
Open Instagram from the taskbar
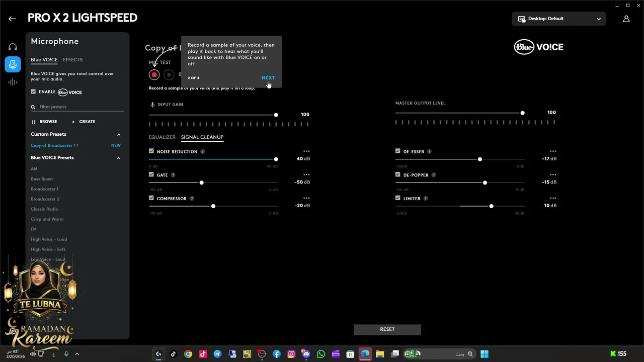click(x=291, y=354)
